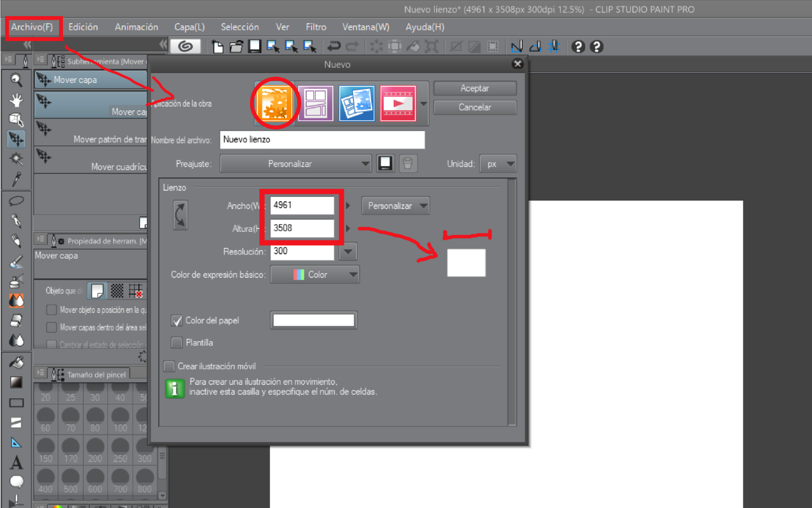Expand the Ancho slider arrow
Screen dimensions: 812x508
pos(348,205)
